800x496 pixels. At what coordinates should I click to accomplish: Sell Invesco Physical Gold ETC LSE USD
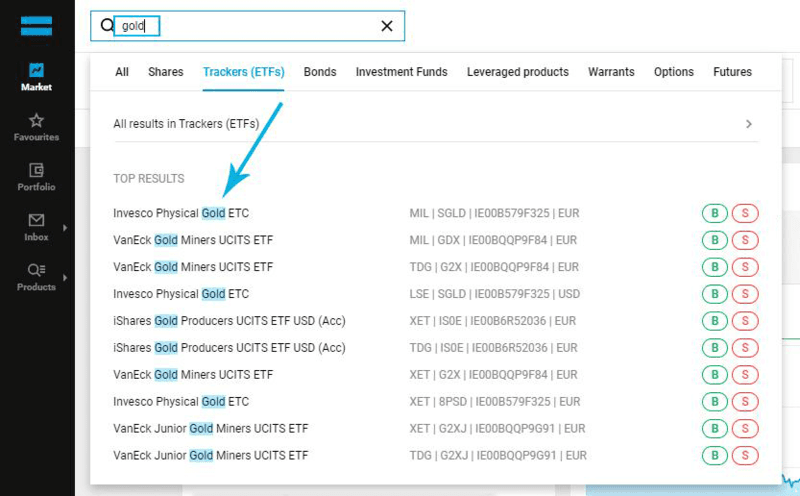point(745,294)
